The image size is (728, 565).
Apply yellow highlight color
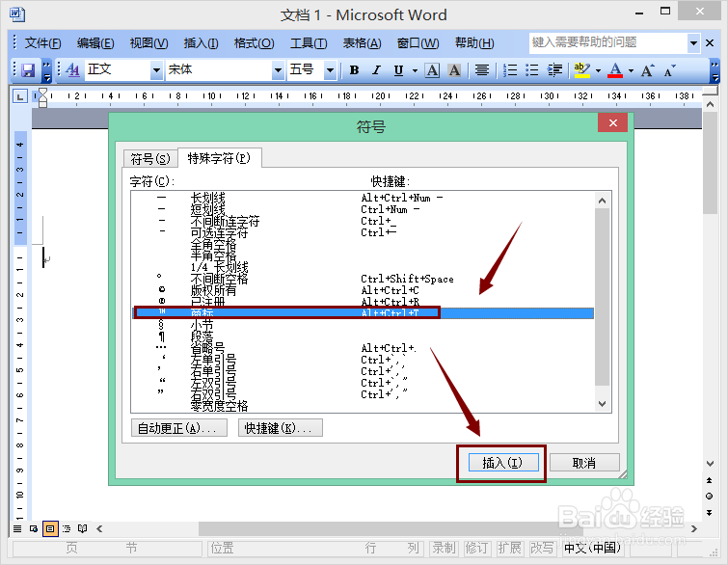tap(581, 70)
